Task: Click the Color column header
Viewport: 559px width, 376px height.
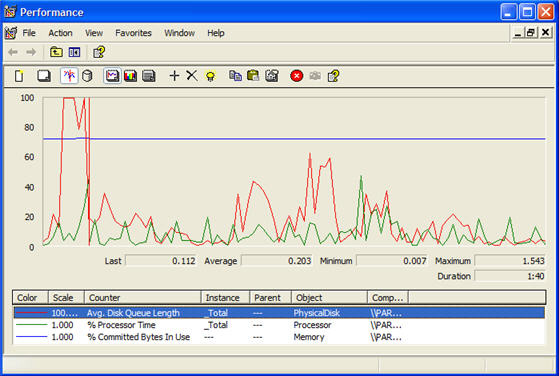Action: point(30,297)
